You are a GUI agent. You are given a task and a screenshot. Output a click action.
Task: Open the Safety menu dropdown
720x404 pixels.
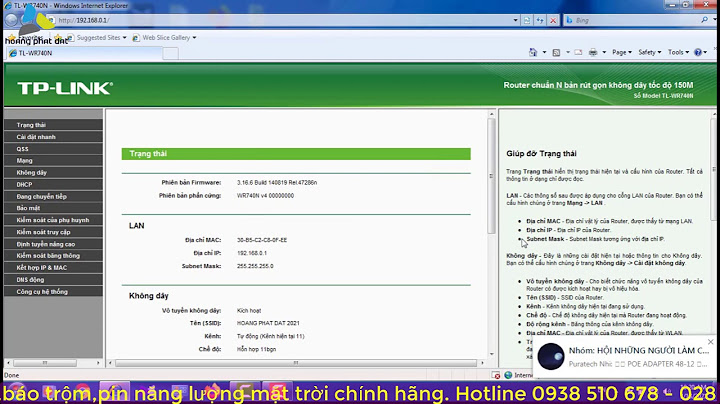[650, 52]
